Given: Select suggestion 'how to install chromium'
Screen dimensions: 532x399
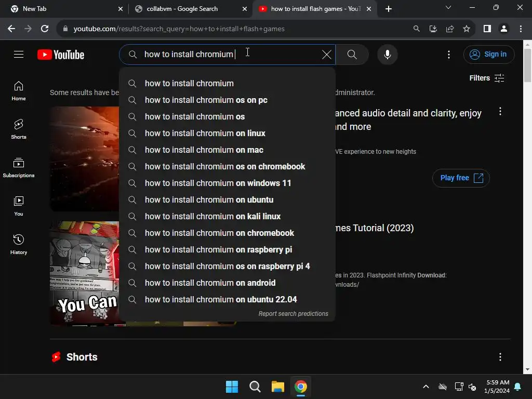Looking at the screenshot, I should click(x=228, y=83).
